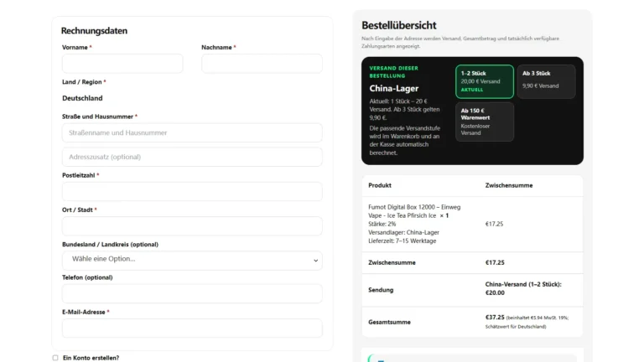Click the 'Zwischensumme' row label below product
644x362 pixels.
pyautogui.click(x=392, y=262)
